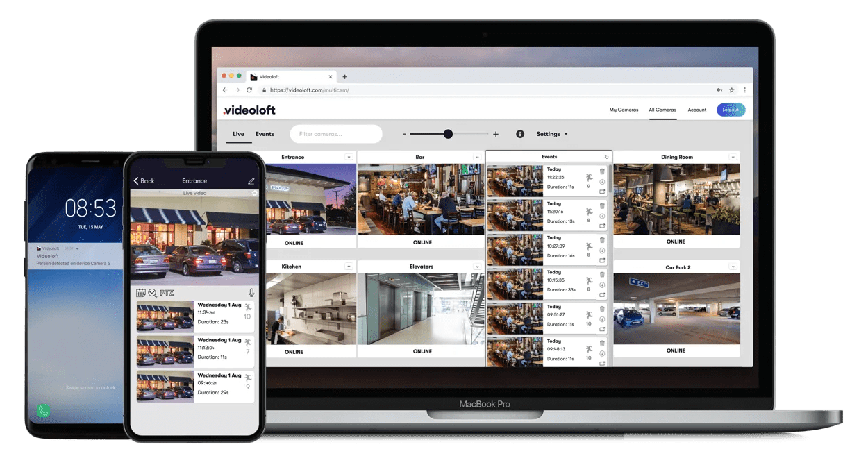Open the calendar picker on the phone app
Viewport: 868px width, 465px height.
coord(141,293)
